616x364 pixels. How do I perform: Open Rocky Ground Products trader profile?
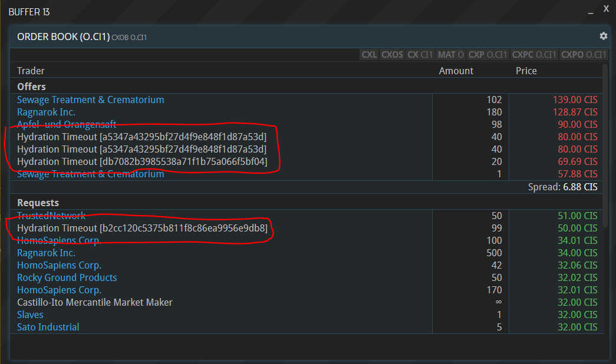pyautogui.click(x=67, y=277)
